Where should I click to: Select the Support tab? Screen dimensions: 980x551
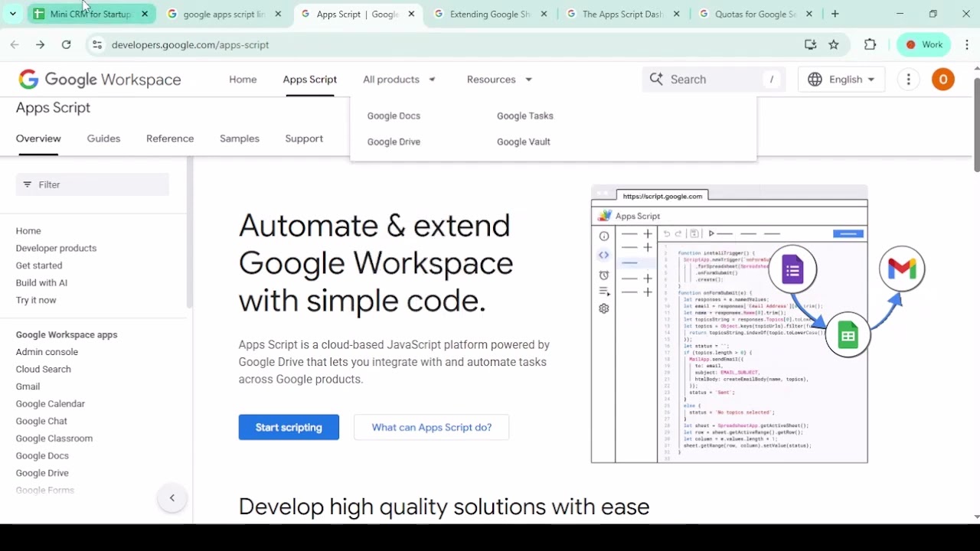pos(304,139)
